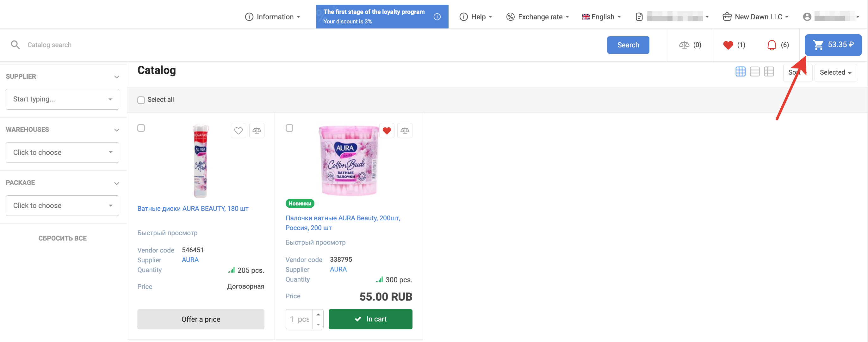This screenshot has width=868, height=342.
Task: Tick the cotton buds product checkbox
Action: point(289,128)
